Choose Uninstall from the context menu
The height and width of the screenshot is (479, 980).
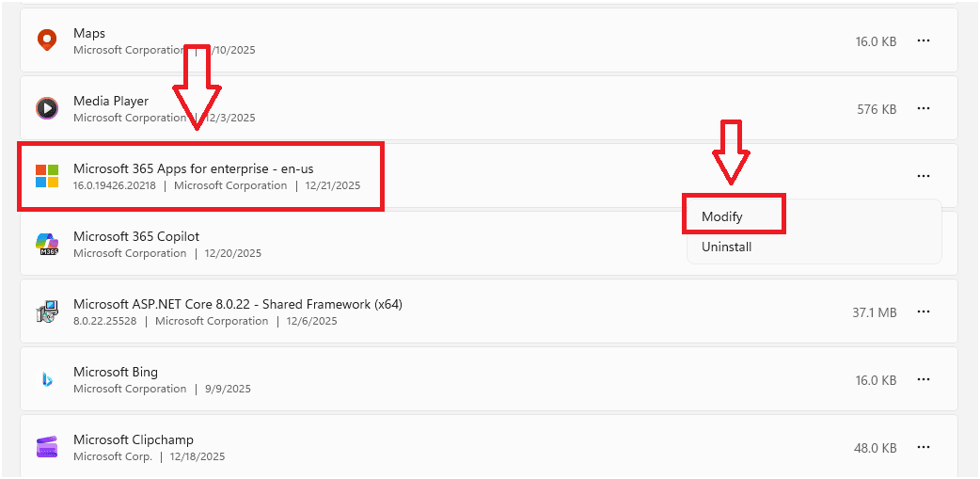click(x=726, y=247)
